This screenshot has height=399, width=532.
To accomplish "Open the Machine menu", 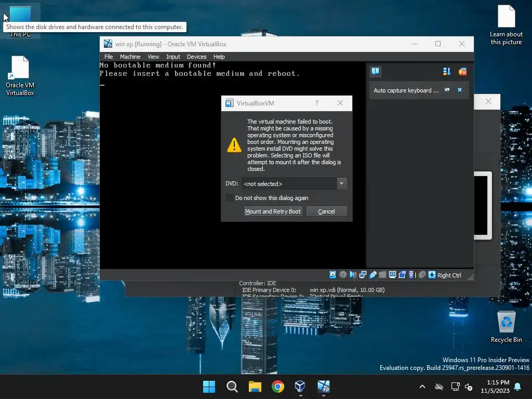I will pos(130,57).
